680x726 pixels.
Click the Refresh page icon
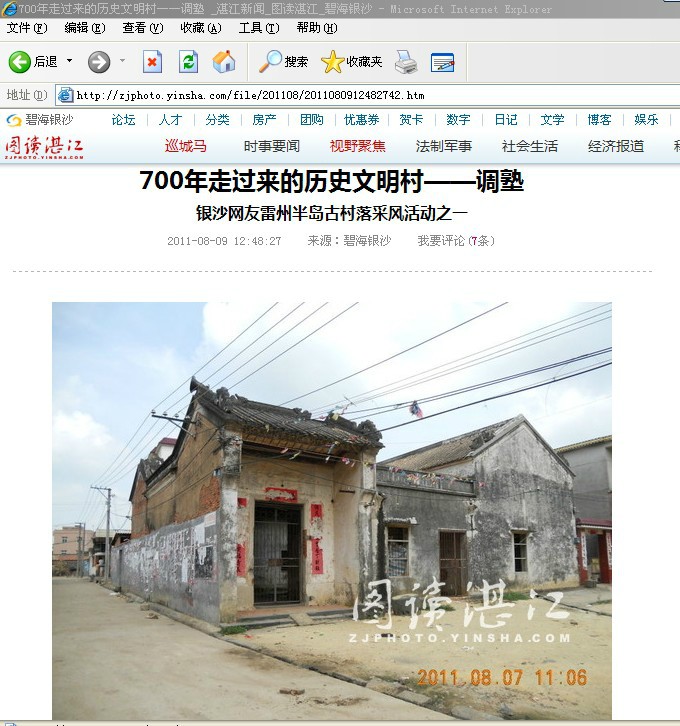point(188,62)
